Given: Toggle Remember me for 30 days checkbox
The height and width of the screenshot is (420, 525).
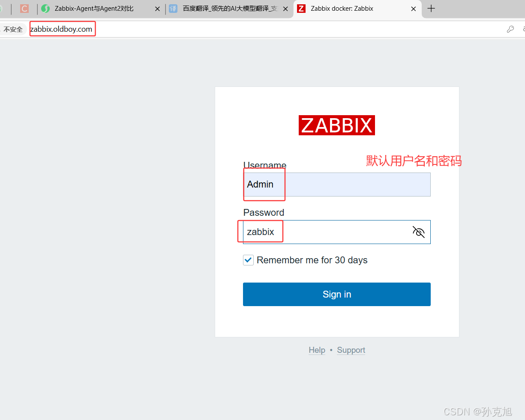Looking at the screenshot, I should [x=248, y=260].
